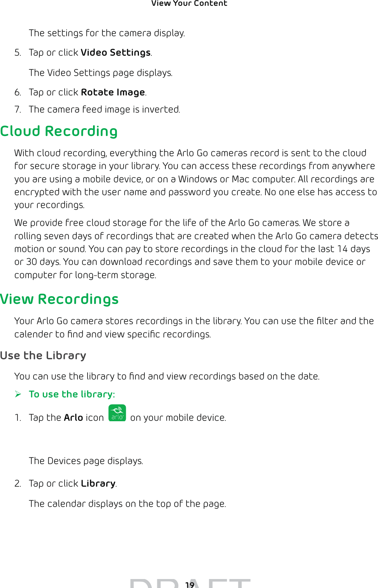Click the bold 'Library' word in step 2
This screenshot has height=588, width=378.
98,484
